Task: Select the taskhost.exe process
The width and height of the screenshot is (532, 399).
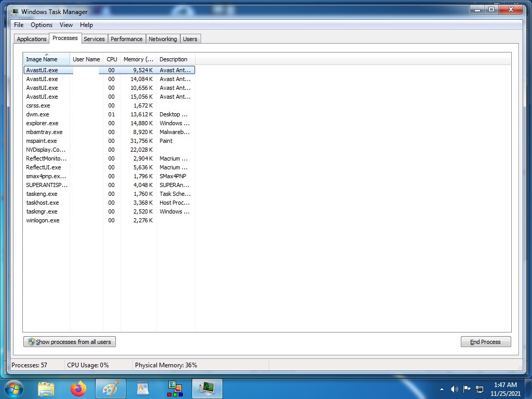Action: (x=109, y=203)
